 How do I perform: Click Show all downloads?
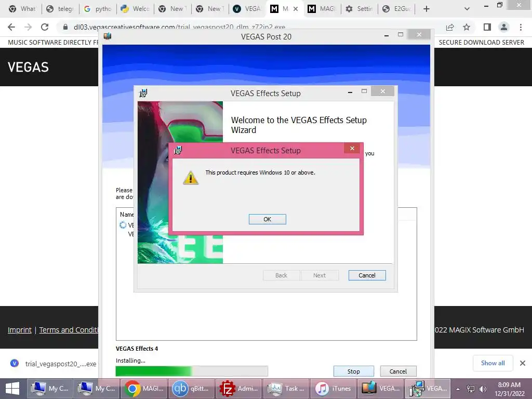pyautogui.click(x=493, y=363)
